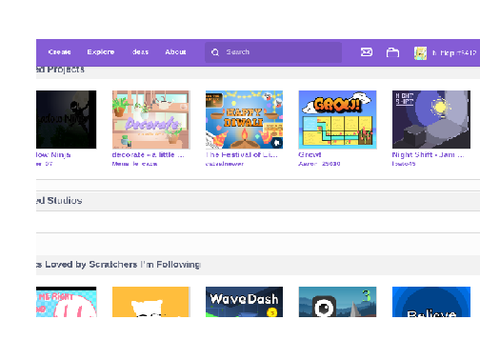This screenshot has width=480, height=360.
Task: Open the WaveDash project thumbnail
Action: 244,302
